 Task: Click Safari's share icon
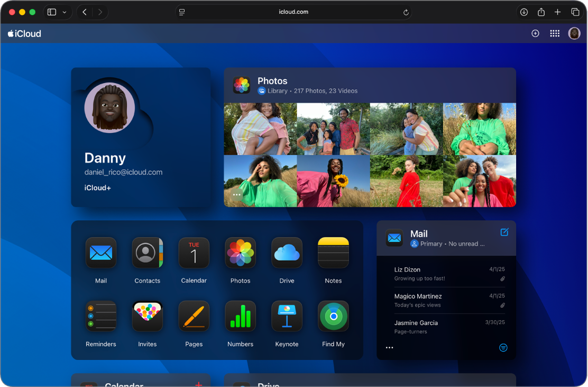click(540, 12)
